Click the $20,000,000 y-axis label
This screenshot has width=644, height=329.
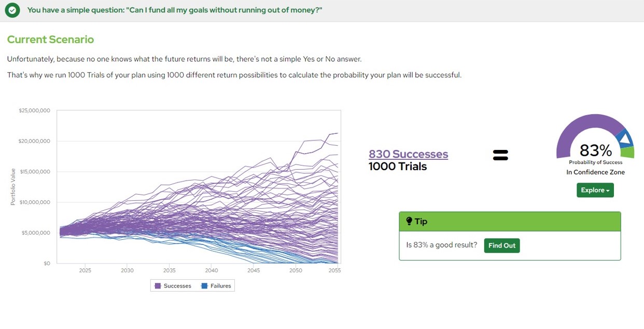(35, 141)
